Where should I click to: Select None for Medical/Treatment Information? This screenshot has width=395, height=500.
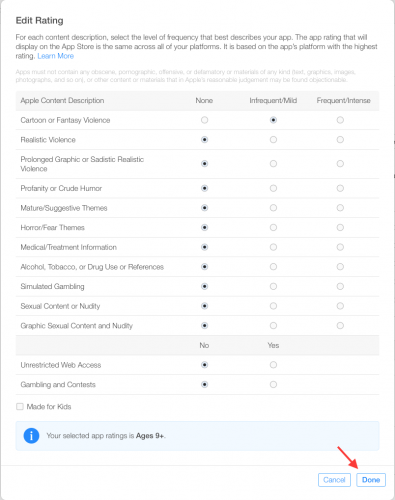click(x=204, y=247)
